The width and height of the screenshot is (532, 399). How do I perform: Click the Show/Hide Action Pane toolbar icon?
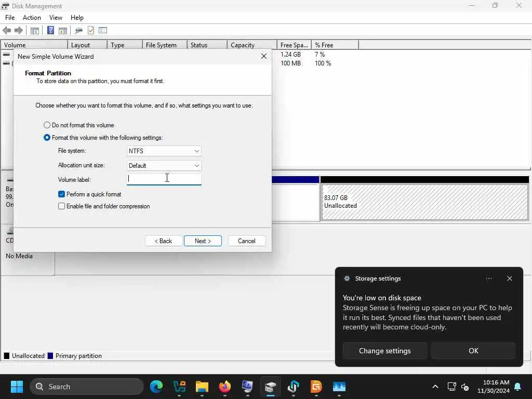pos(63,31)
